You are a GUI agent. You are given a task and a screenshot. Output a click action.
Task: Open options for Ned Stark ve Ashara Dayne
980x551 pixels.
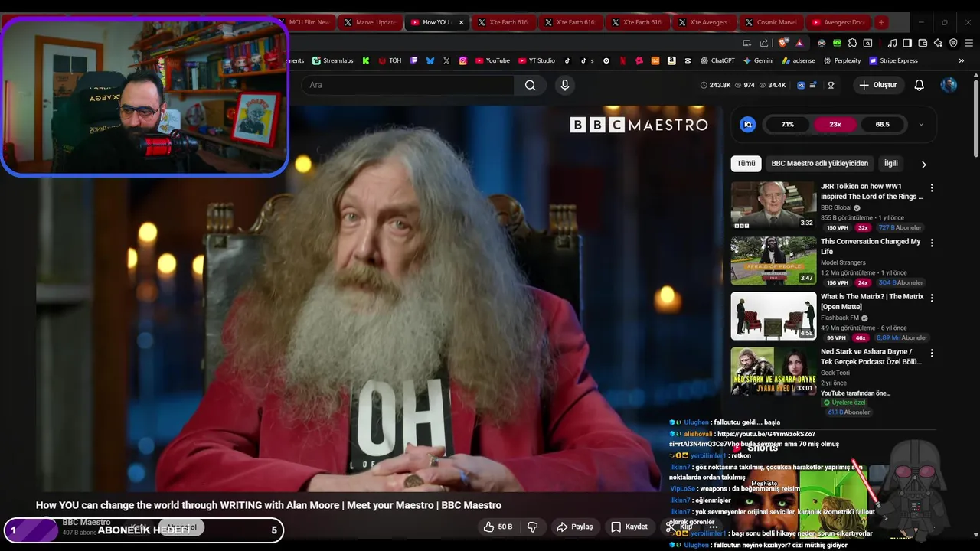932,353
